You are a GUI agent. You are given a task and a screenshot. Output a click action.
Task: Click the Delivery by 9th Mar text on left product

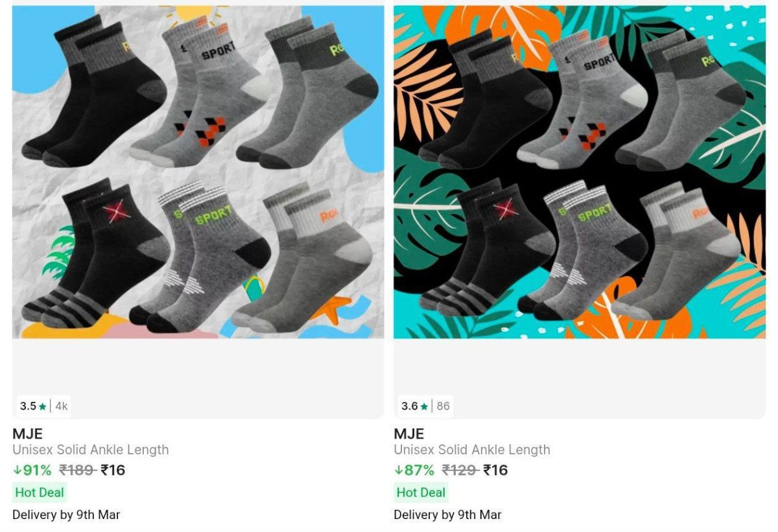pyautogui.click(x=66, y=515)
